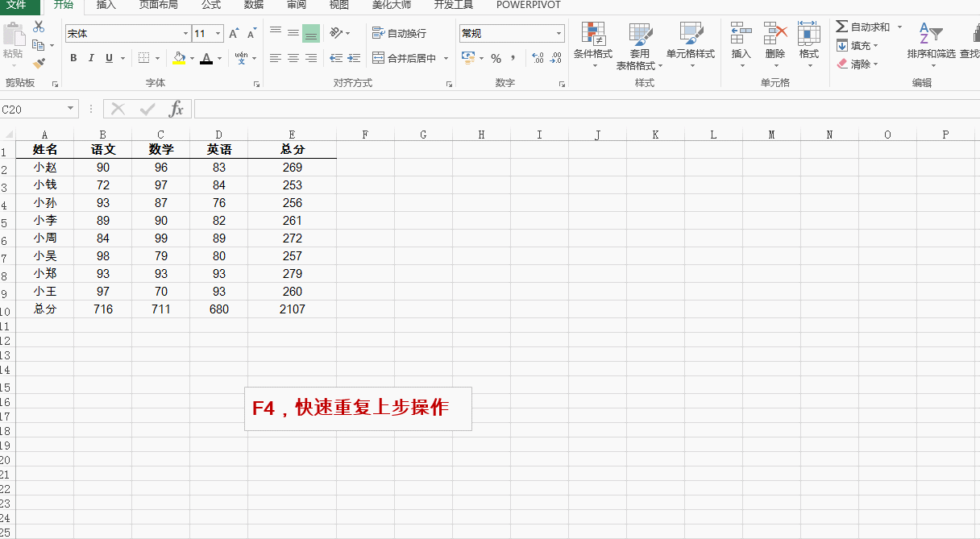Open the Name Box dropdown arrow
The width and height of the screenshot is (980, 539).
coord(71,109)
